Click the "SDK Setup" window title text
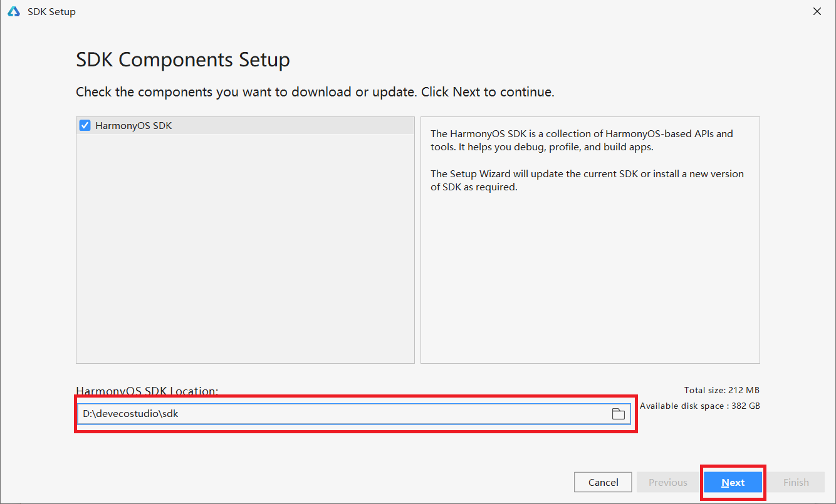Screen dimensions: 836x504 coord(51,12)
